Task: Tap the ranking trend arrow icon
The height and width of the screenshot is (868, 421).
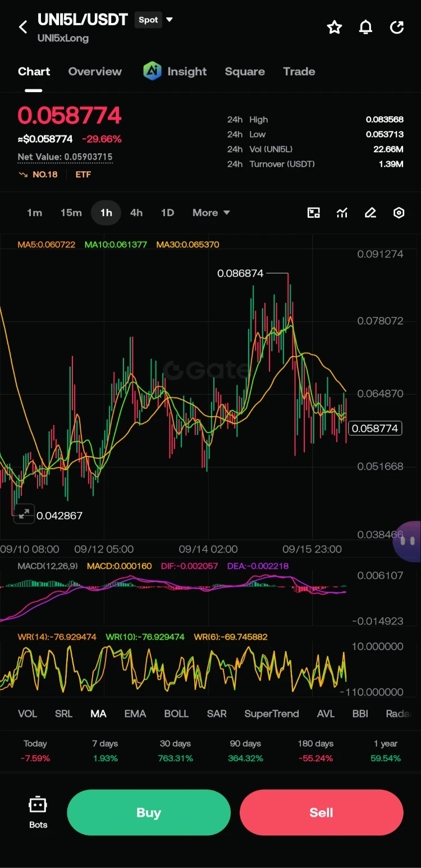Action: 23,175
